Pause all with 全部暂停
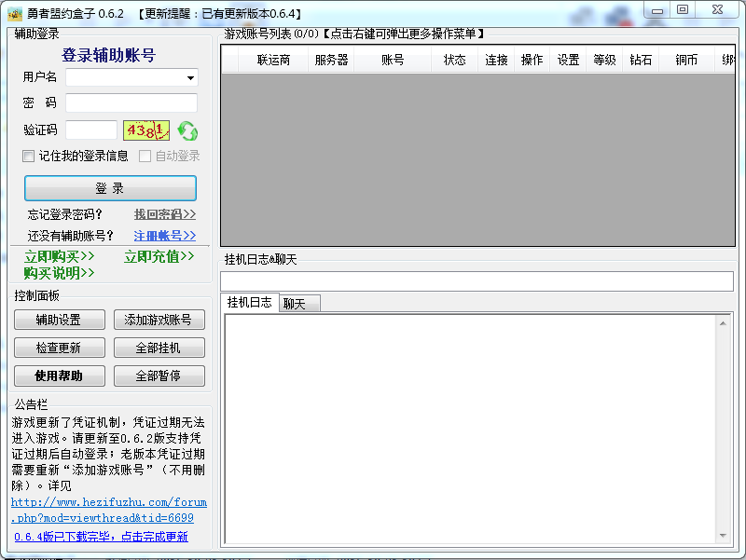Screen dimensions: 746x560 160,376
